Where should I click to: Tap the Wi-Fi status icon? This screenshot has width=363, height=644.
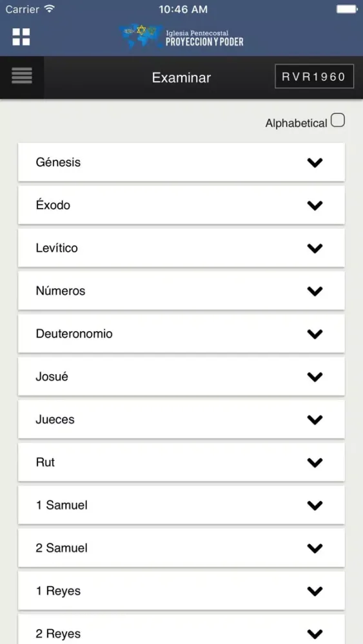point(50,9)
